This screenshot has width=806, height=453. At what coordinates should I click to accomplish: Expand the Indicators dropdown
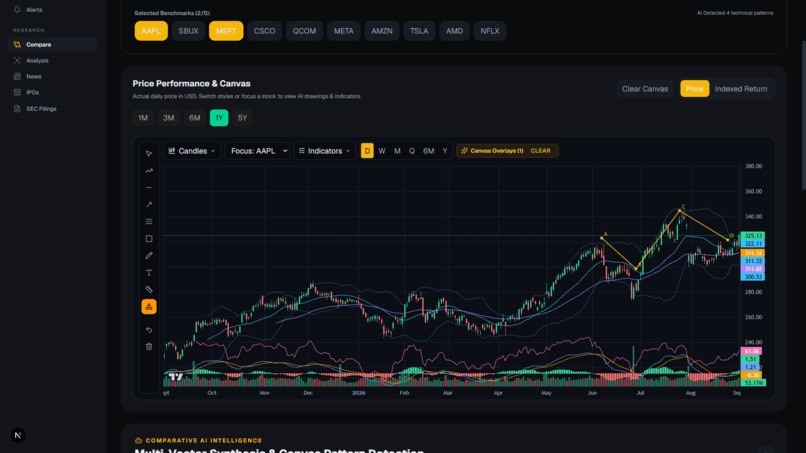[324, 151]
